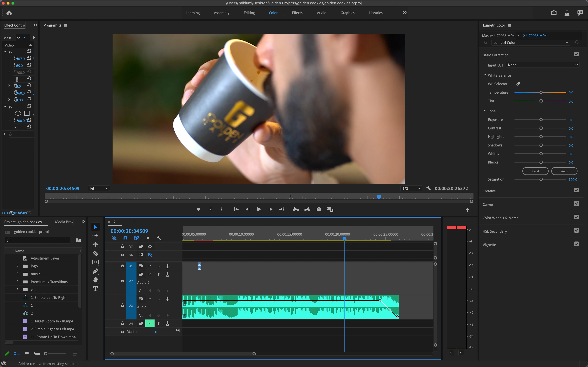
Task: Select the Ripple Edit tool
Action: 95,244
